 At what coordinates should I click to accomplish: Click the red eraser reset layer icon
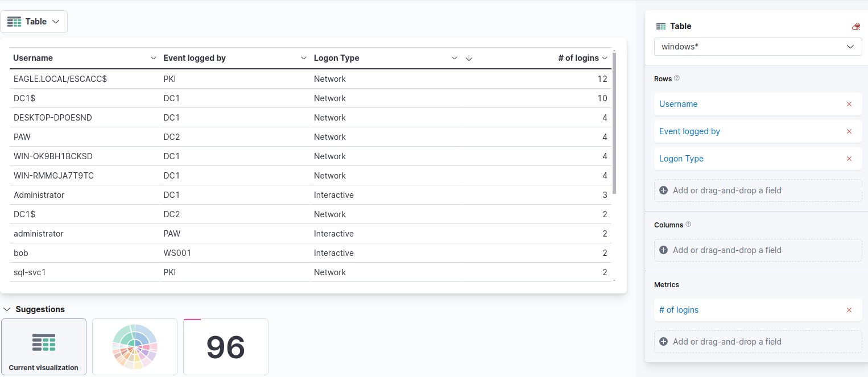tap(856, 26)
